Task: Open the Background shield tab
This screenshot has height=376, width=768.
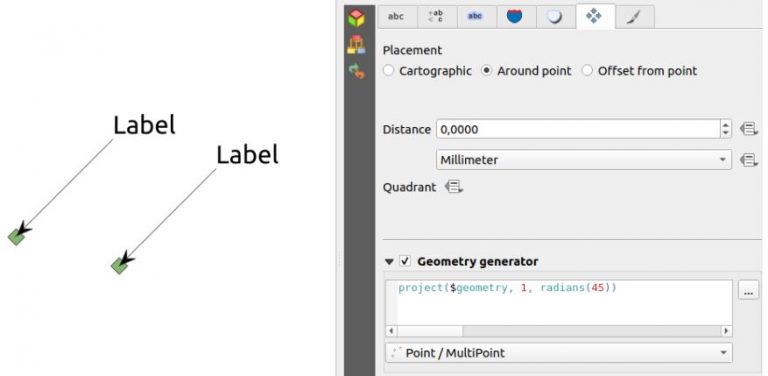Action: (514, 17)
